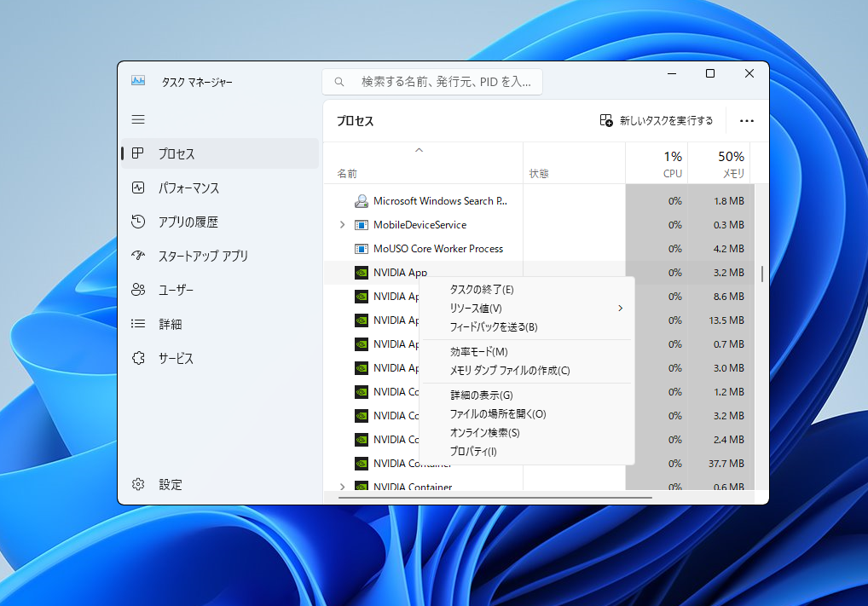The width and height of the screenshot is (868, 606).
Task: Click the NVIDIA icon on the 0.7 MB row
Action: 362,343
